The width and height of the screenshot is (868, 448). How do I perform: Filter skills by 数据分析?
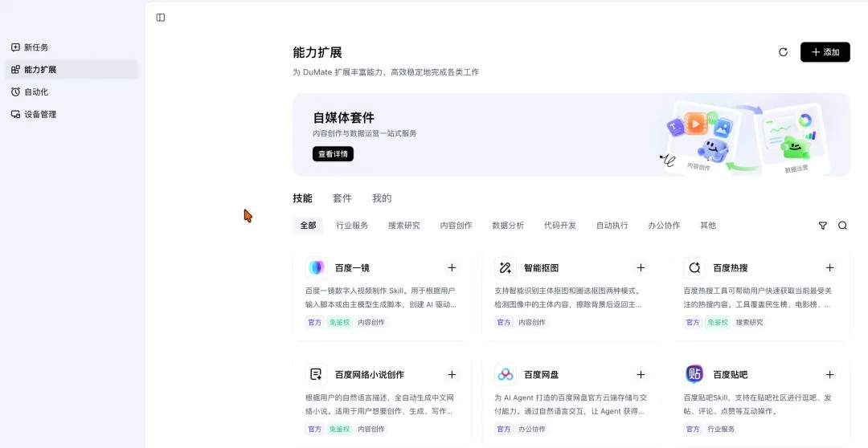pos(508,225)
